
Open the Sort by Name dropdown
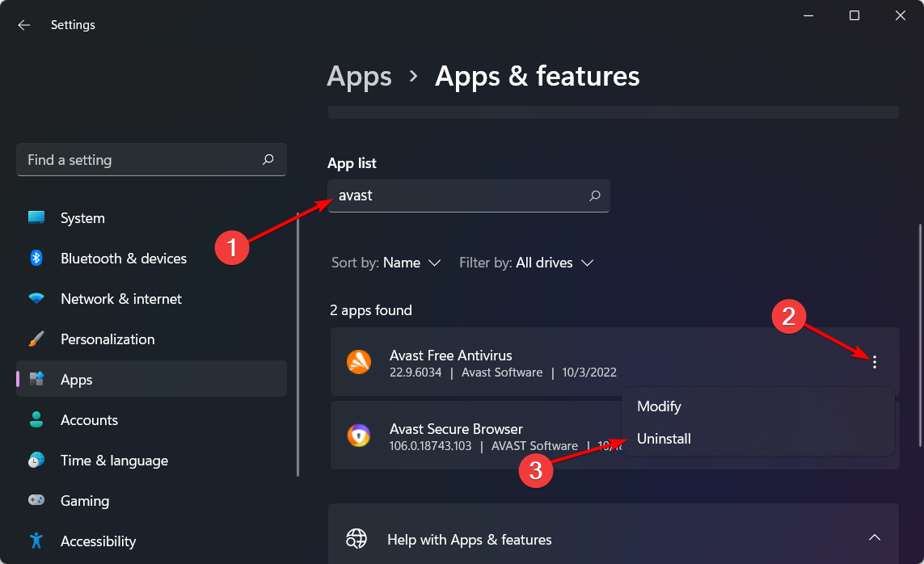tap(386, 263)
